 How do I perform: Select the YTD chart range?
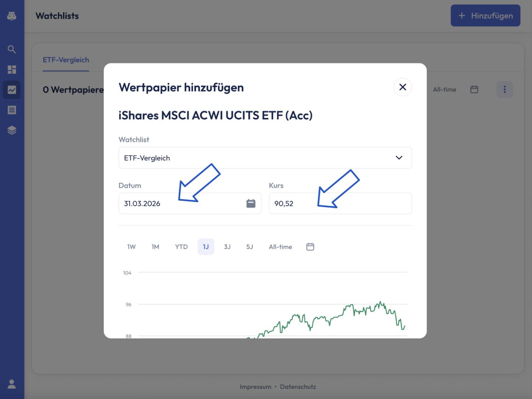[x=181, y=247]
